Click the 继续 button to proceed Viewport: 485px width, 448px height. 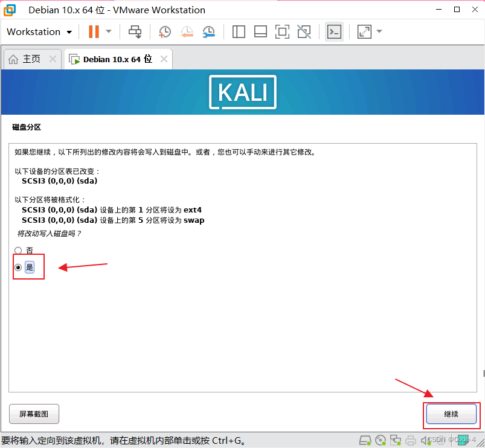click(x=451, y=415)
